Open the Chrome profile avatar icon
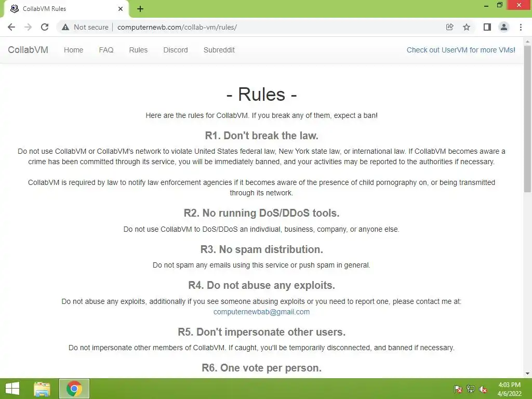Image resolution: width=532 pixels, height=399 pixels. 504,27
